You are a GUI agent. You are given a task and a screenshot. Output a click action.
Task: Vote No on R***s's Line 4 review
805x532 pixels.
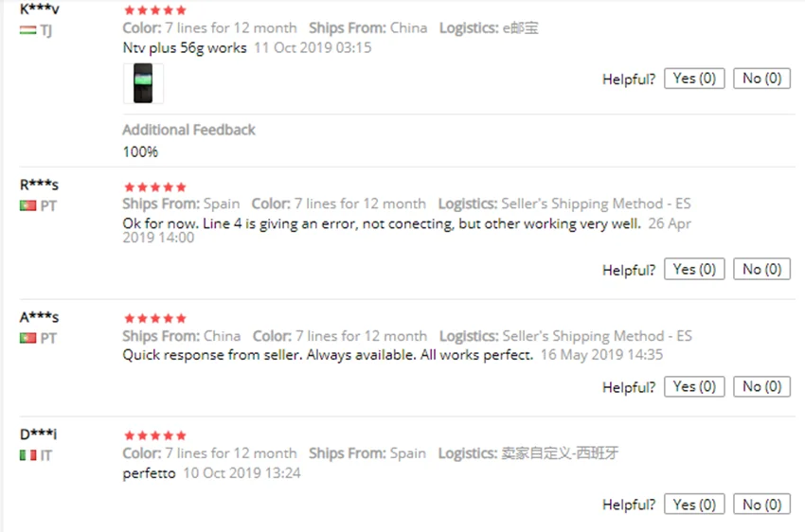761,270
